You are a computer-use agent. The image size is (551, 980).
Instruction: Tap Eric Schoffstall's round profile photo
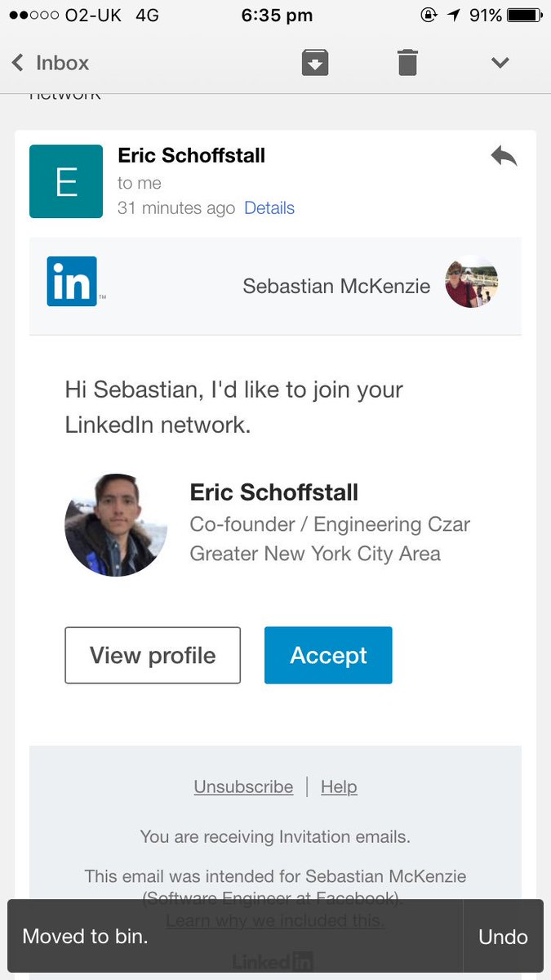[x=116, y=525]
